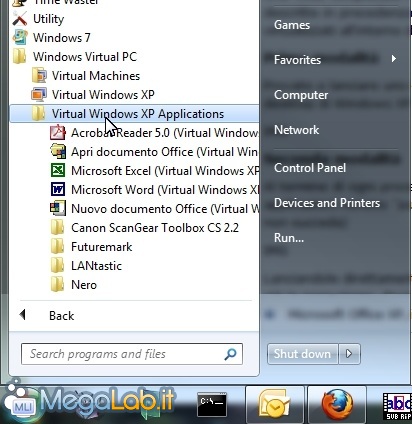Screen dimensions: 412x424
Task: Launch Virtual Windows XP
Action: 93,95
